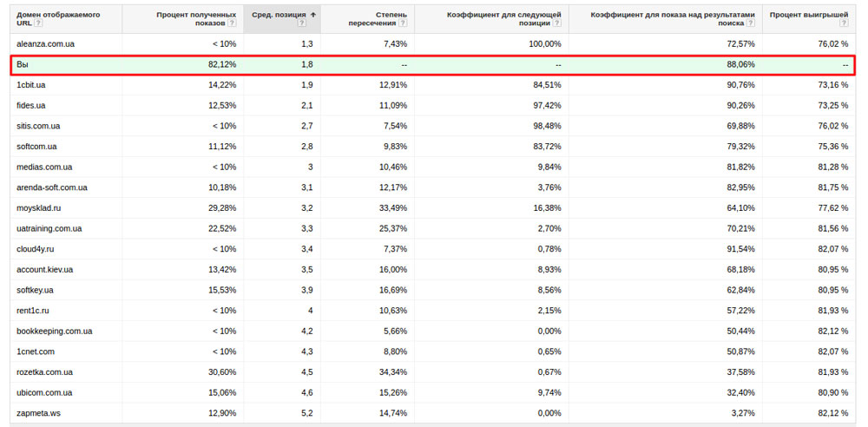
Task: Select the arenda-soft.com.ua domain cell
Action: click(x=52, y=187)
